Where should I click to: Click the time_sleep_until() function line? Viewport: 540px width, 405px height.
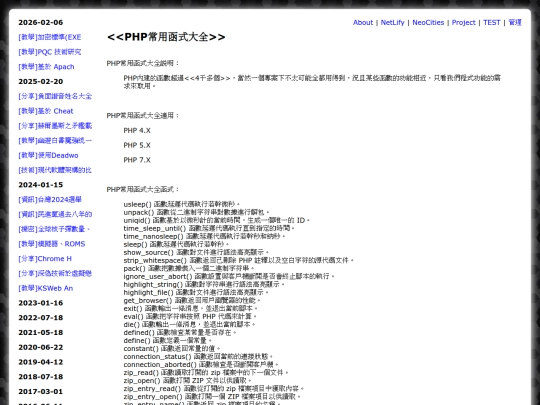tap(209, 228)
